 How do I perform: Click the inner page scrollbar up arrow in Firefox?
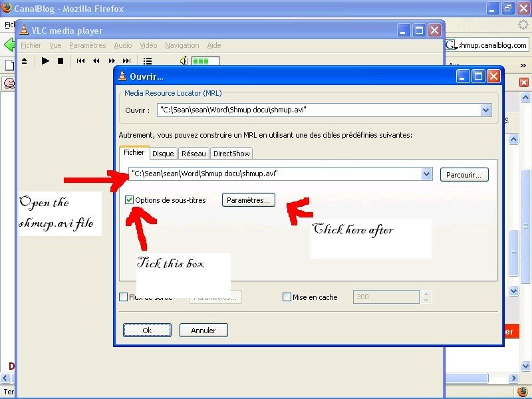pyautogui.click(x=513, y=140)
